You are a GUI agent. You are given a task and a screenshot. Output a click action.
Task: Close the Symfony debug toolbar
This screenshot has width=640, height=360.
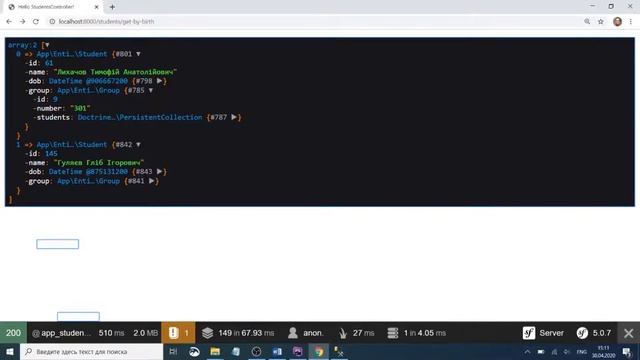coord(629,333)
